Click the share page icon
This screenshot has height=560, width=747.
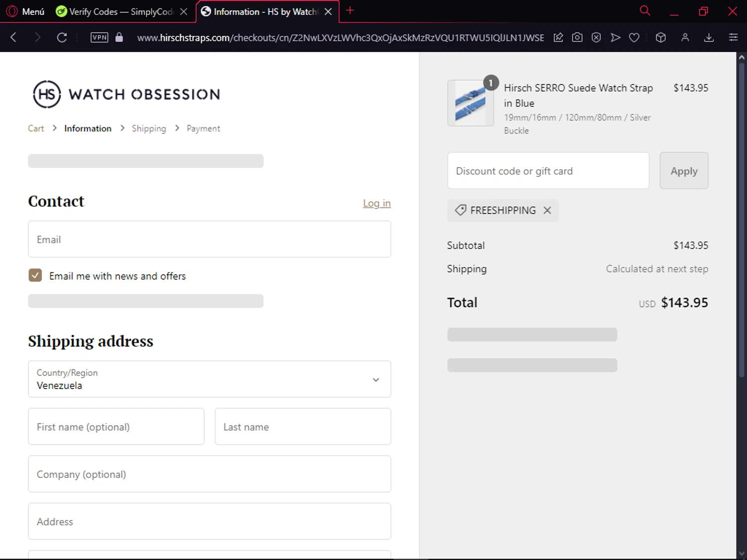tap(558, 37)
